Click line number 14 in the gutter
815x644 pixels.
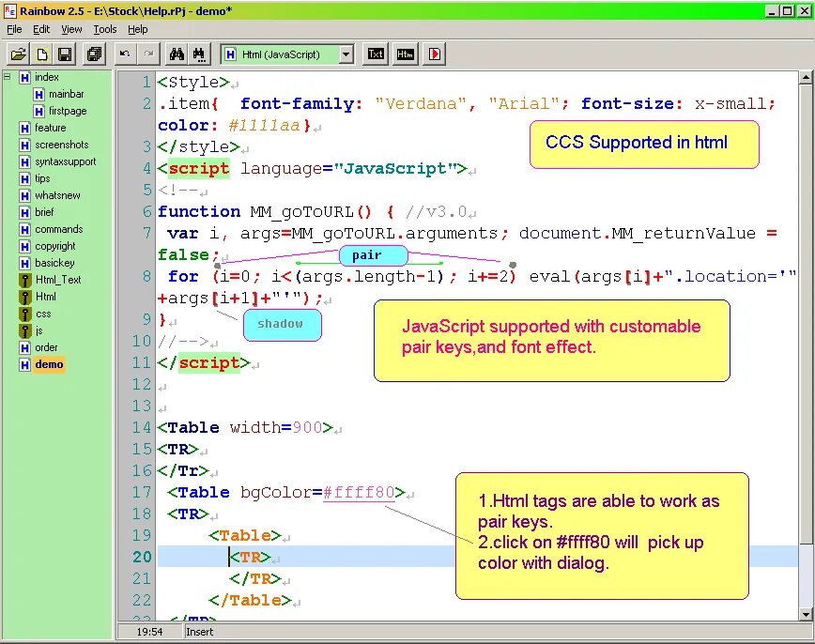pos(141,428)
